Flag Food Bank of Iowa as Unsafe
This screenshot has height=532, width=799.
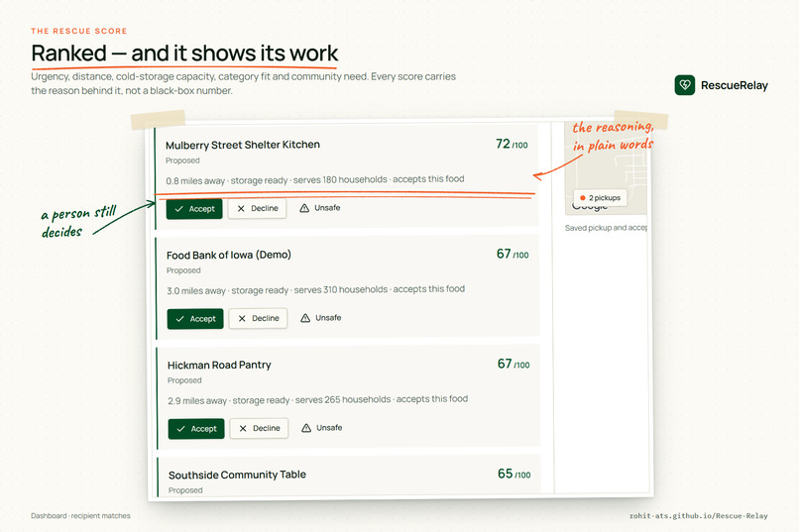click(x=321, y=318)
